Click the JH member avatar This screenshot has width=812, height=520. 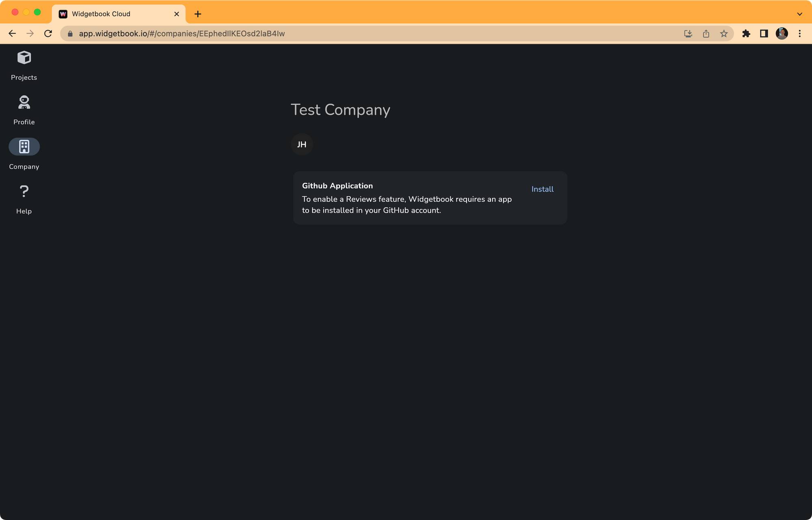pos(302,145)
